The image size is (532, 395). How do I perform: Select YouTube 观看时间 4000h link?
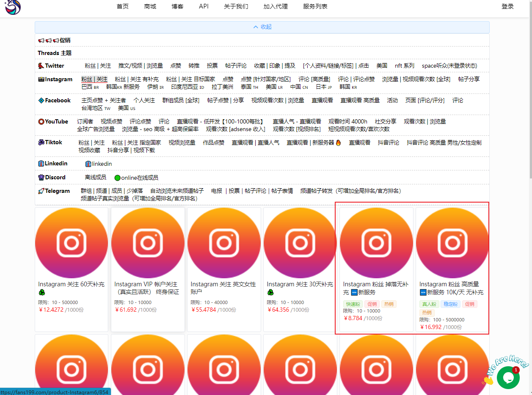(x=348, y=122)
